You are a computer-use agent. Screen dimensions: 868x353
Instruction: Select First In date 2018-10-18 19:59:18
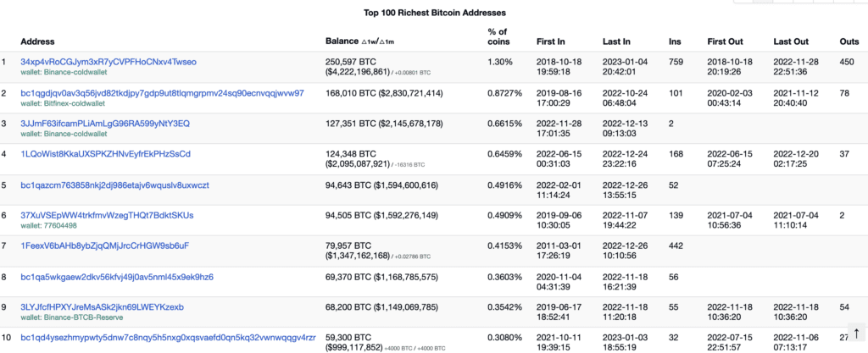559,67
